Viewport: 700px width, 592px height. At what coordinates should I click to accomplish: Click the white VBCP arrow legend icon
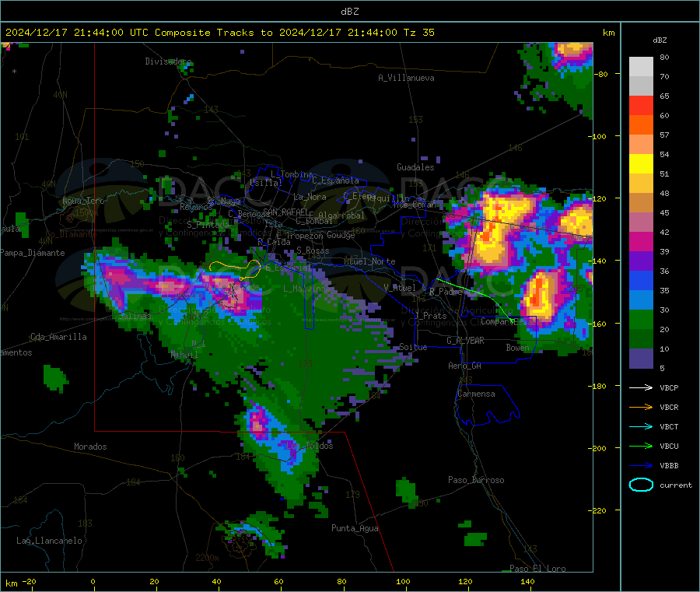641,387
